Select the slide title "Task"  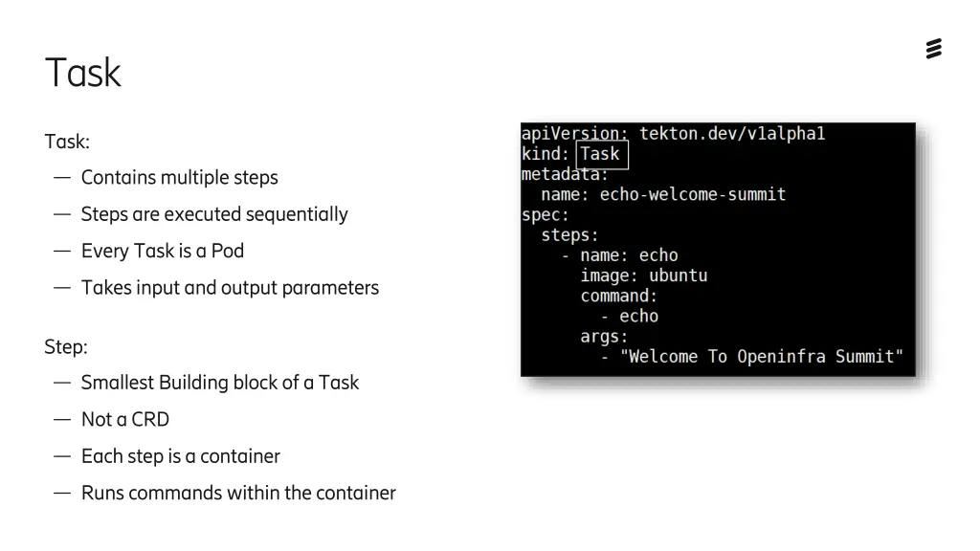83,73
